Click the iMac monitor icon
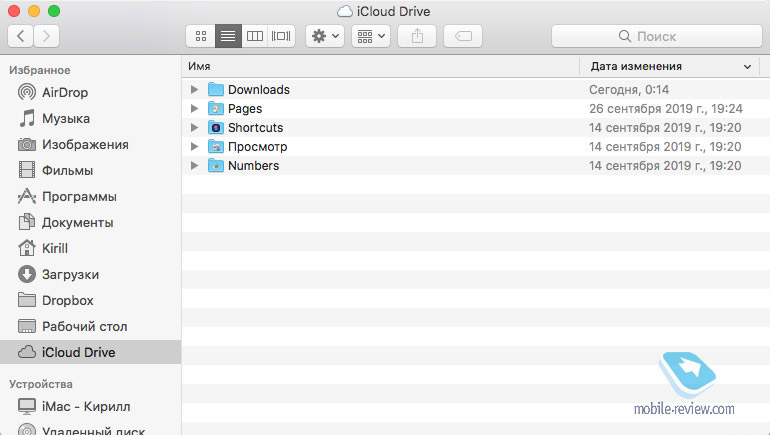Viewport: 770px width, 437px height. (27, 407)
